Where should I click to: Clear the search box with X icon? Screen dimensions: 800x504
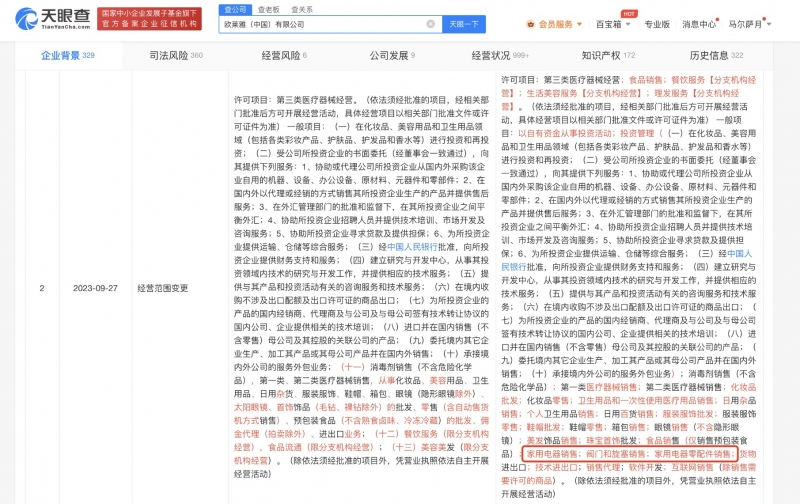431,24
